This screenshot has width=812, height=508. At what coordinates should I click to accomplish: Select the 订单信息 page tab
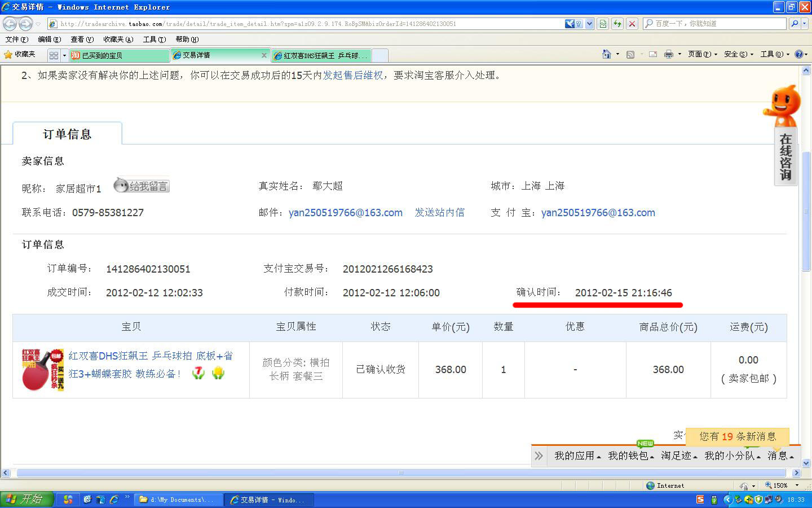point(67,134)
